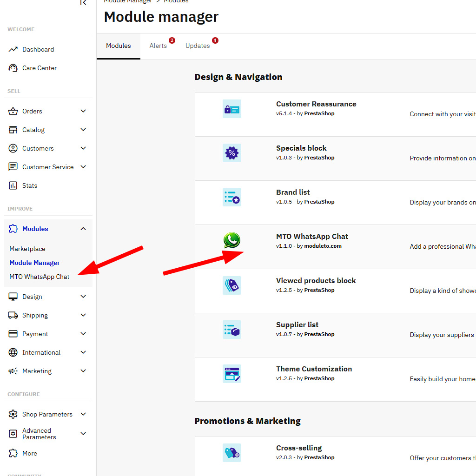Viewport: 476px width, 476px height.
Task: Open the Stats sidebar item
Action: pyautogui.click(x=29, y=185)
